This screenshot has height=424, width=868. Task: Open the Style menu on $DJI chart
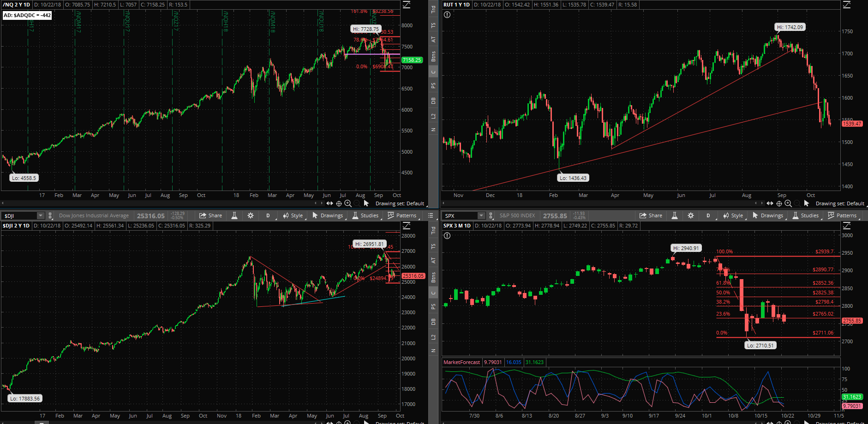tap(293, 215)
